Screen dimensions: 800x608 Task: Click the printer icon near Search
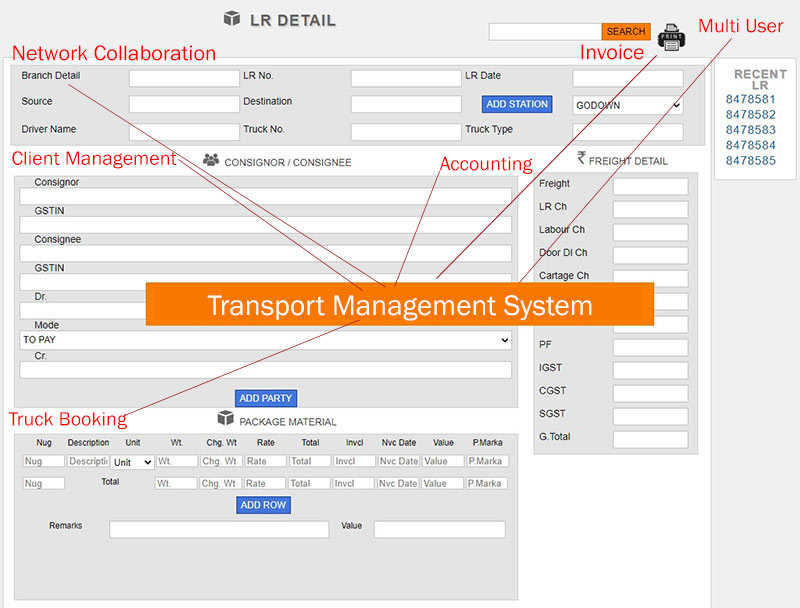(x=671, y=37)
